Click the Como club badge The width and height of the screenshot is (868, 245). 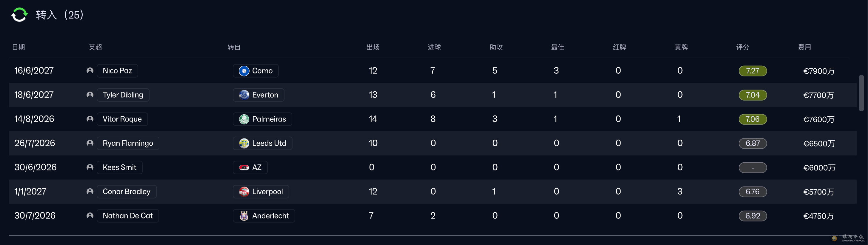point(244,71)
